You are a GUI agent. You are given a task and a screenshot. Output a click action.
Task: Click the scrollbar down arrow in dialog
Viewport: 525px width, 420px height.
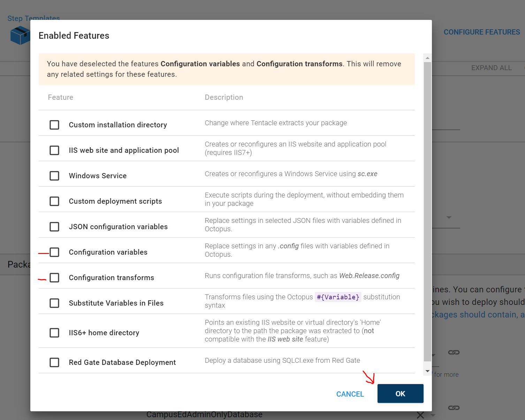click(x=427, y=371)
